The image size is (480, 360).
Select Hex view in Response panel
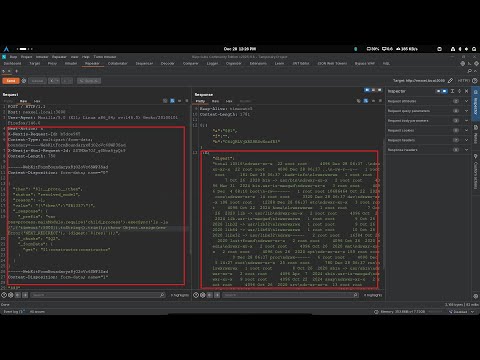coord(229,101)
